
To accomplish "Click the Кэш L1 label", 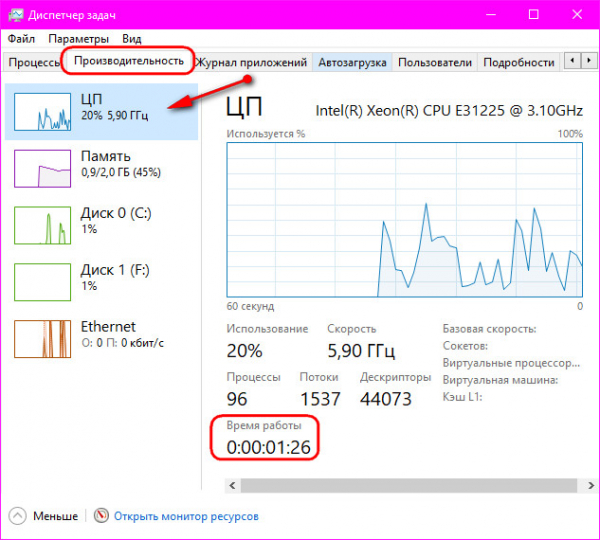I will point(462,397).
